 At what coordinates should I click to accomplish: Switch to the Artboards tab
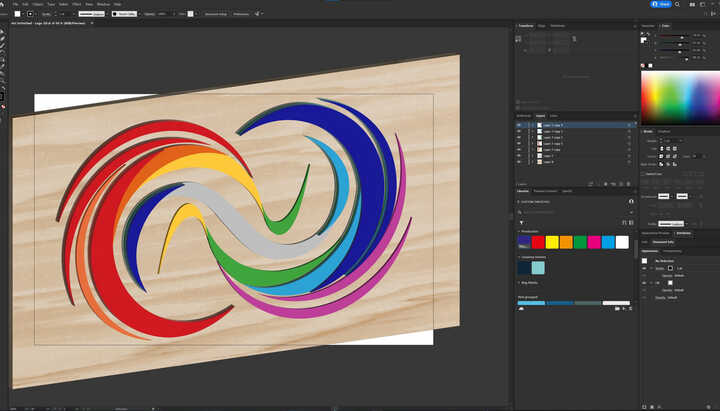pos(524,116)
